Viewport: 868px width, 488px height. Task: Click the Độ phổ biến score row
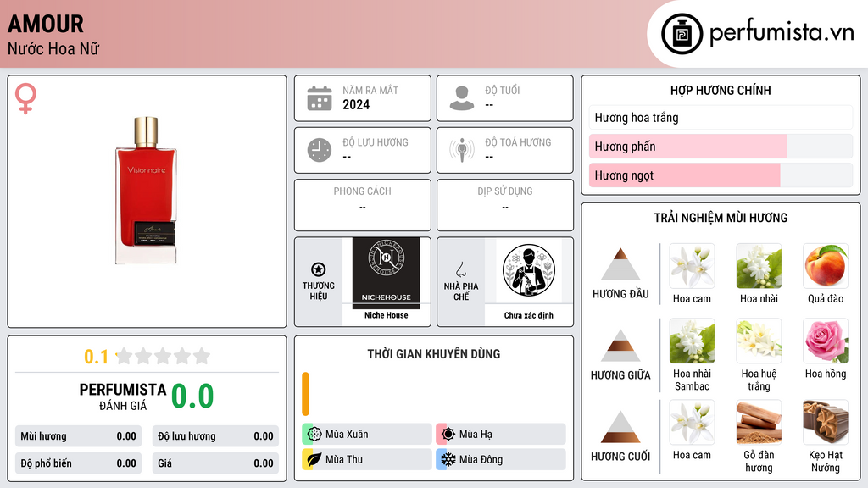tap(79, 463)
